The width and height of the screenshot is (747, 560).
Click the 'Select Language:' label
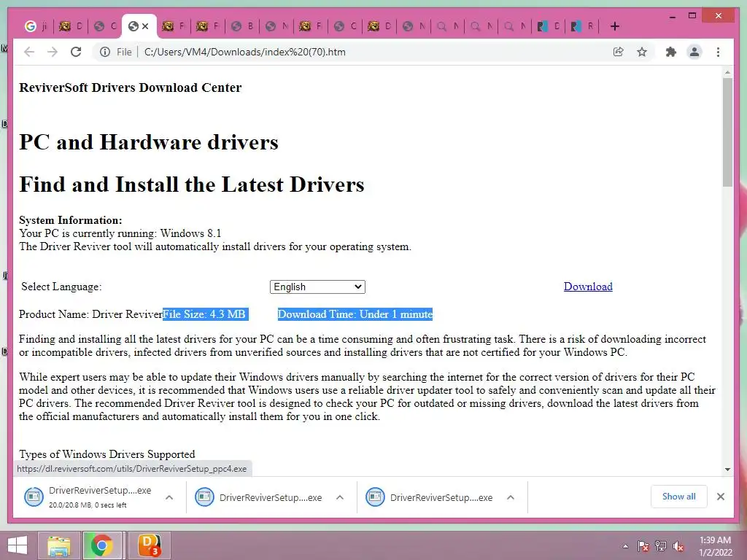(x=61, y=287)
